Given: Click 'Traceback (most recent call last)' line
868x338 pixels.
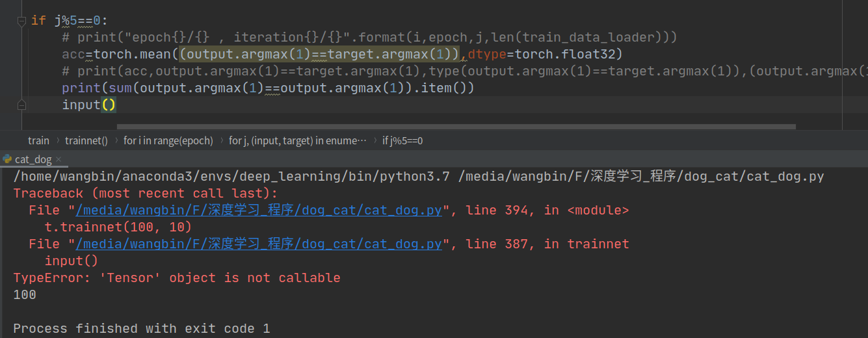Looking at the screenshot, I should (146, 193).
